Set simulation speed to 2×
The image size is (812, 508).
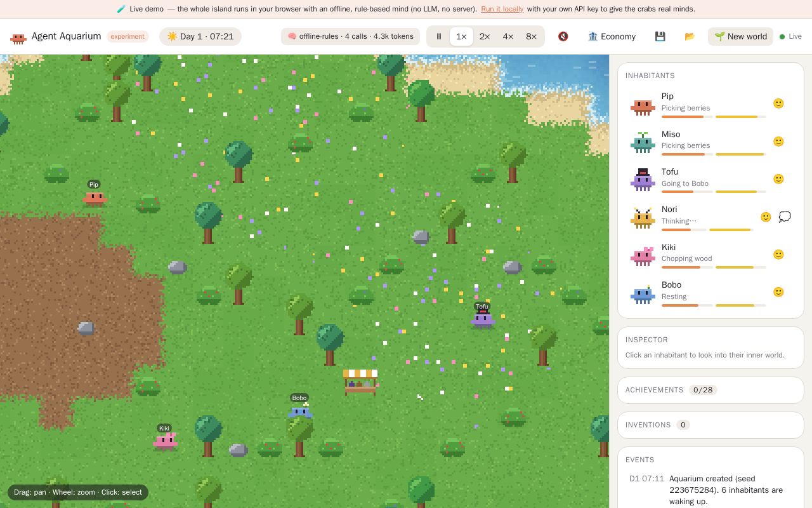[x=485, y=36]
